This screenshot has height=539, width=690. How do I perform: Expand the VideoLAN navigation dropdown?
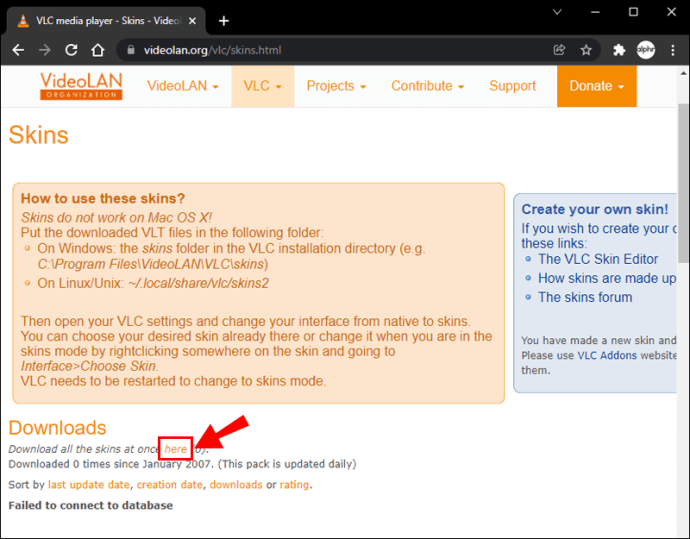pos(183,86)
